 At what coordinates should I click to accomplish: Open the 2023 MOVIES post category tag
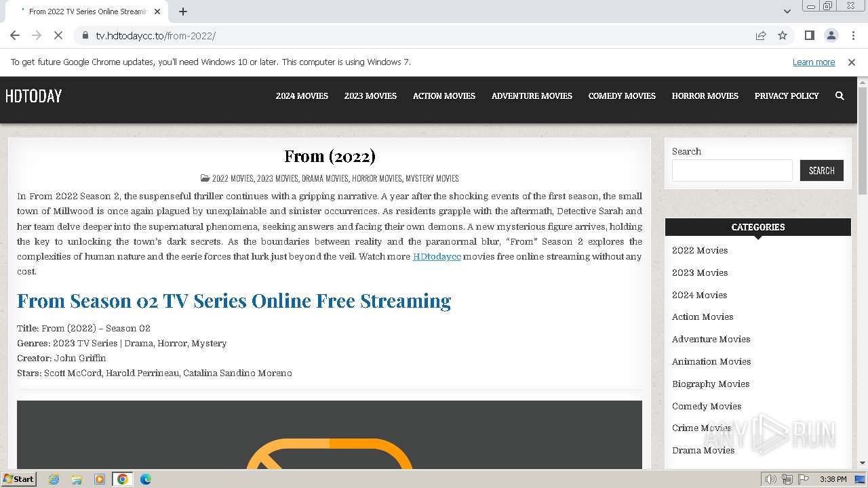click(277, 178)
